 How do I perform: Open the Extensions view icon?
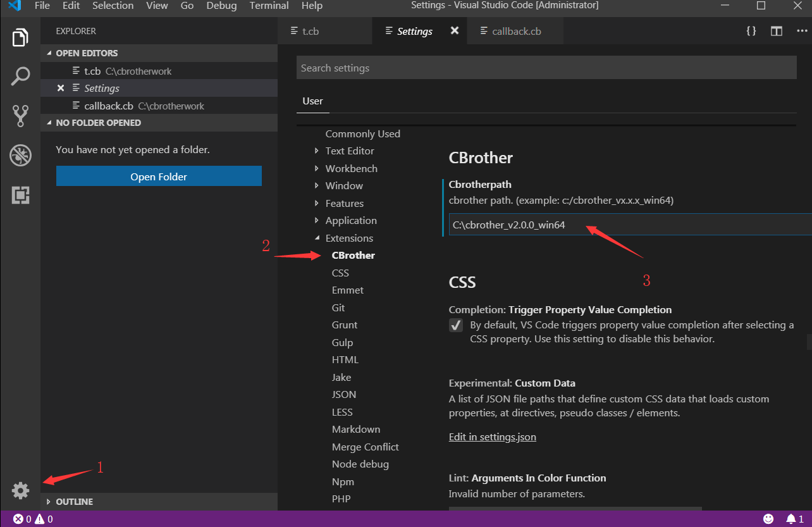[x=20, y=195]
